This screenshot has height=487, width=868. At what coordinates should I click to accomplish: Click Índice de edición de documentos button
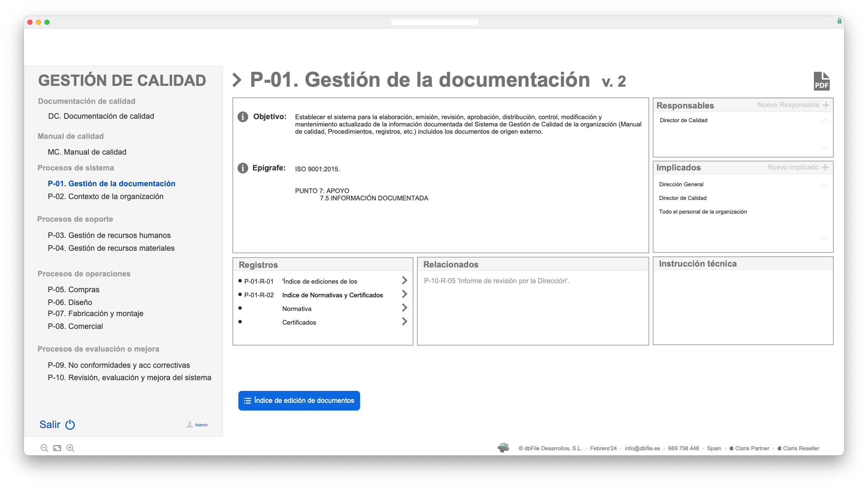point(299,401)
